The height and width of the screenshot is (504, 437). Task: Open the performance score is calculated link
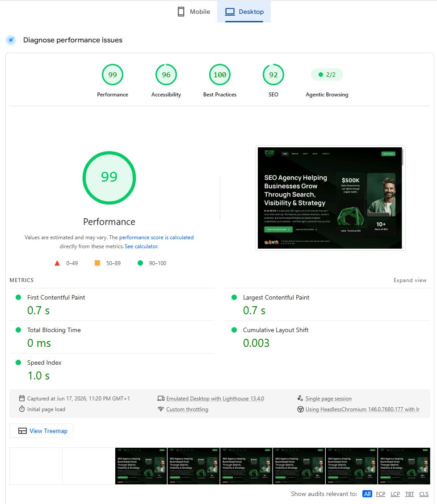(156, 237)
